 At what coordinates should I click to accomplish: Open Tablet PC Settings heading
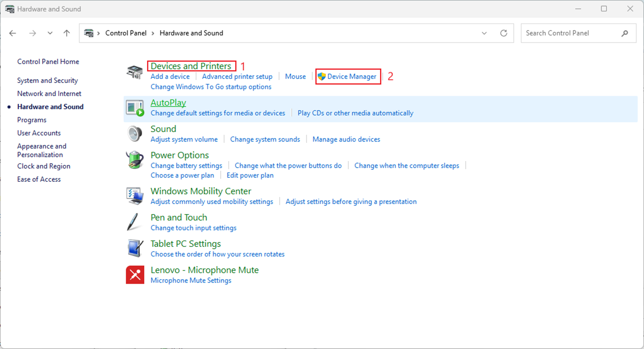[186, 244]
